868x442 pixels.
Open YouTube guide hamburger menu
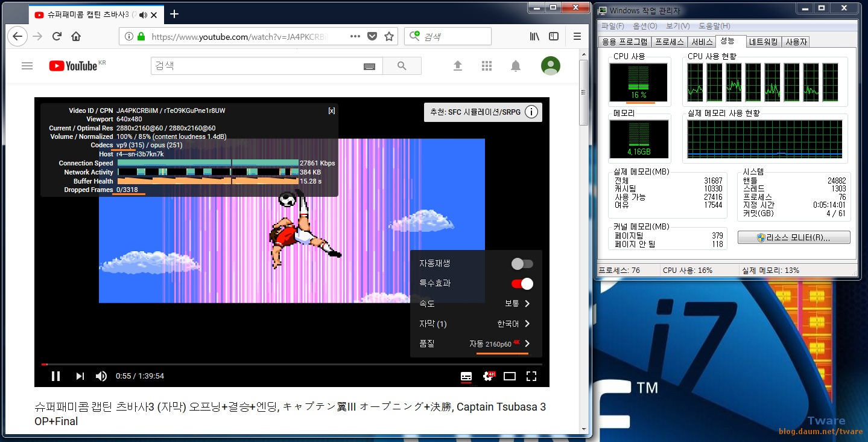27,66
